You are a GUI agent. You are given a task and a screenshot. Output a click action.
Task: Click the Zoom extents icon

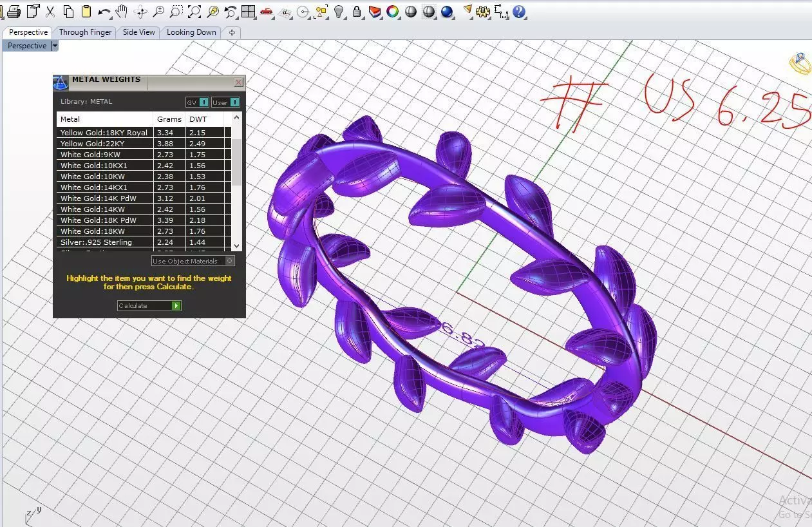[x=194, y=12]
